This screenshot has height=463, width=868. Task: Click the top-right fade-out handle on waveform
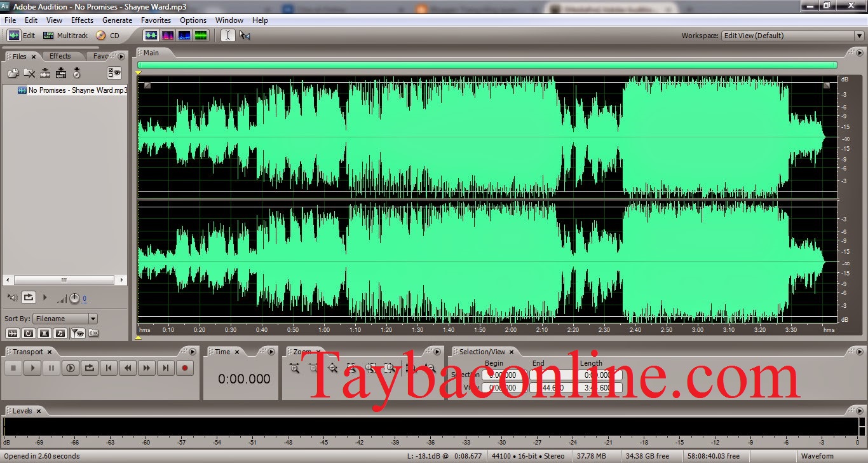[827, 85]
